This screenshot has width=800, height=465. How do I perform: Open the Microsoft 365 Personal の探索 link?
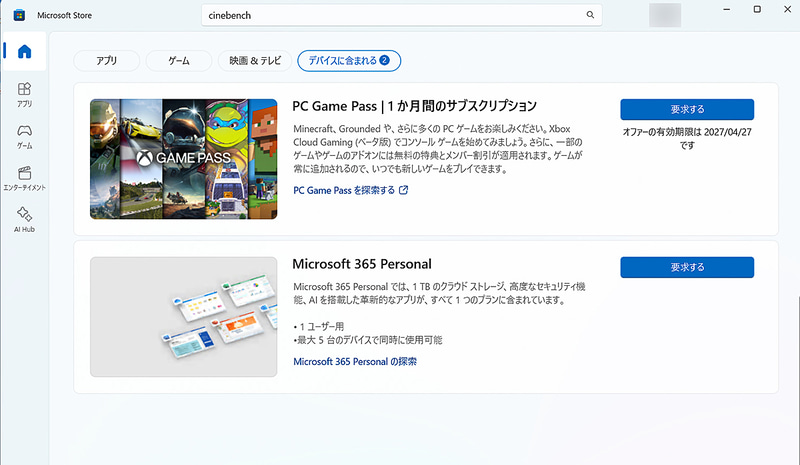click(355, 361)
